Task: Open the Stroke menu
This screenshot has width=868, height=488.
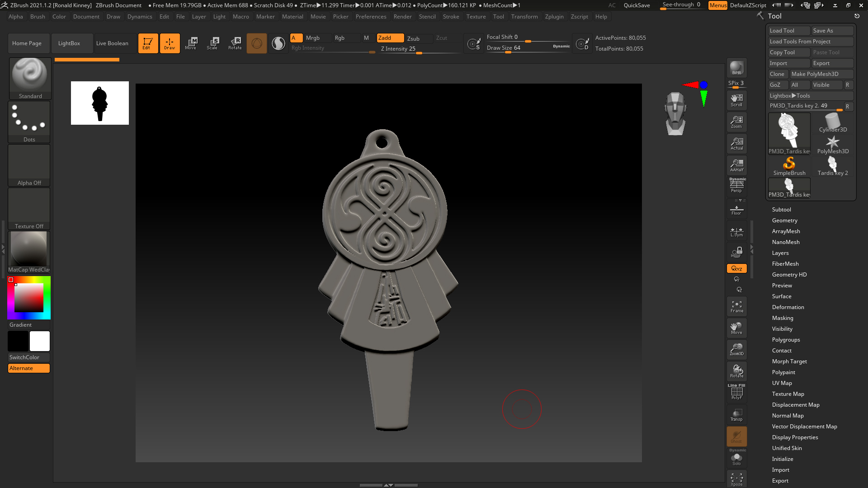Action: pos(451,17)
